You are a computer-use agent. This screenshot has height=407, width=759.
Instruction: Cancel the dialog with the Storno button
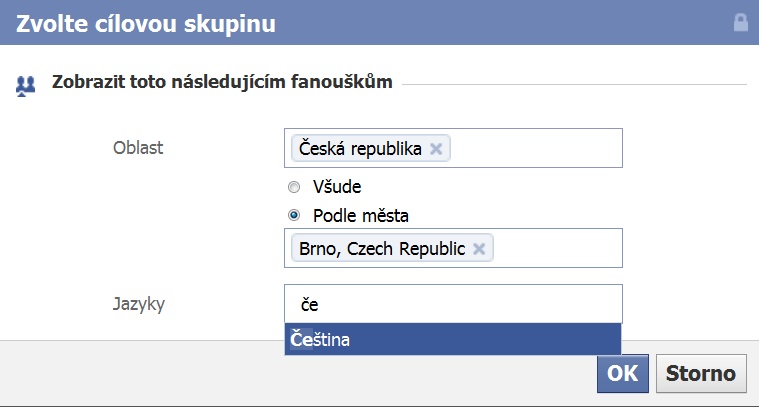(701, 373)
